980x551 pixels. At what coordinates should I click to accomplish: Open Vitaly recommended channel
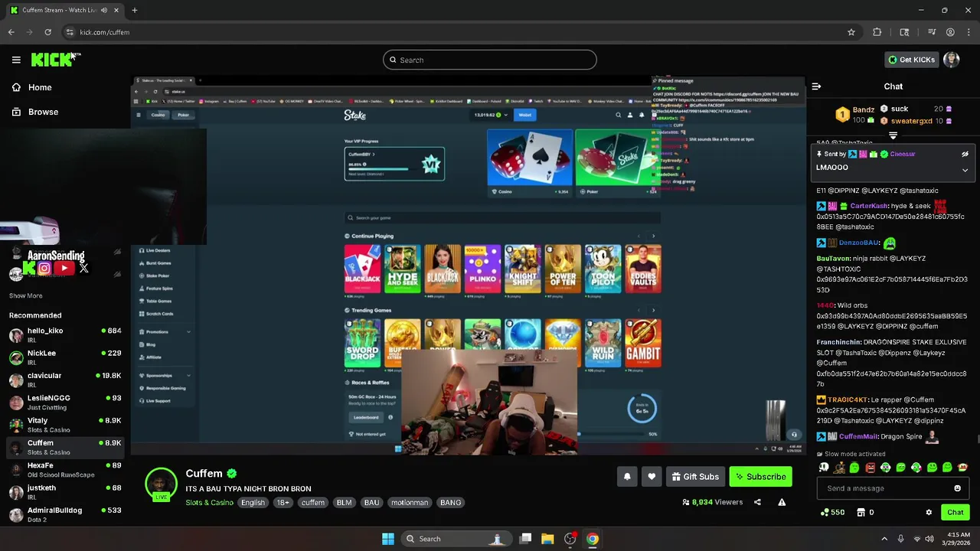pyautogui.click(x=65, y=425)
